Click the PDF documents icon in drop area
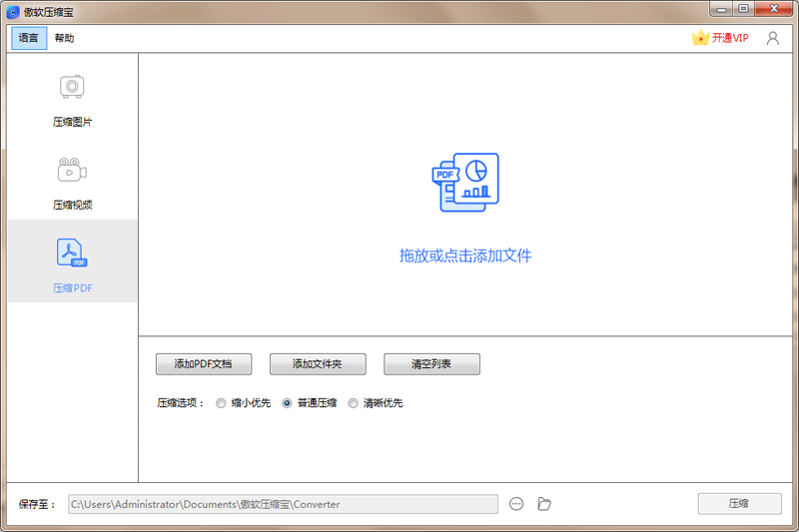This screenshot has width=799, height=532. (465, 184)
